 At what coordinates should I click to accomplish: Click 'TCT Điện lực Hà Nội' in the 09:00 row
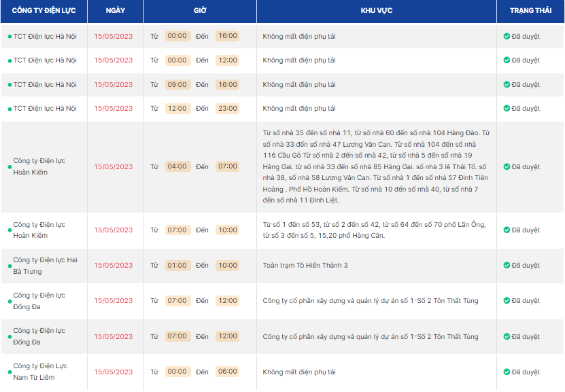click(x=45, y=85)
